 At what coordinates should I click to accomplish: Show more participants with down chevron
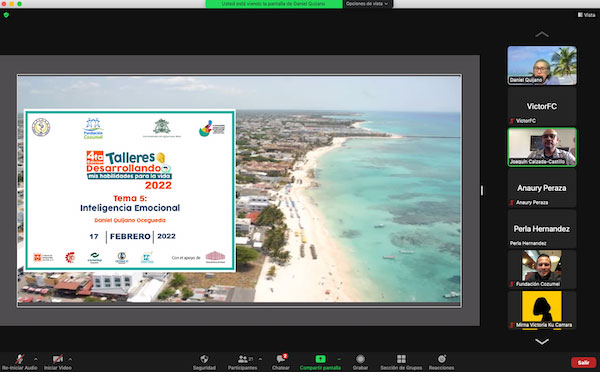542,341
